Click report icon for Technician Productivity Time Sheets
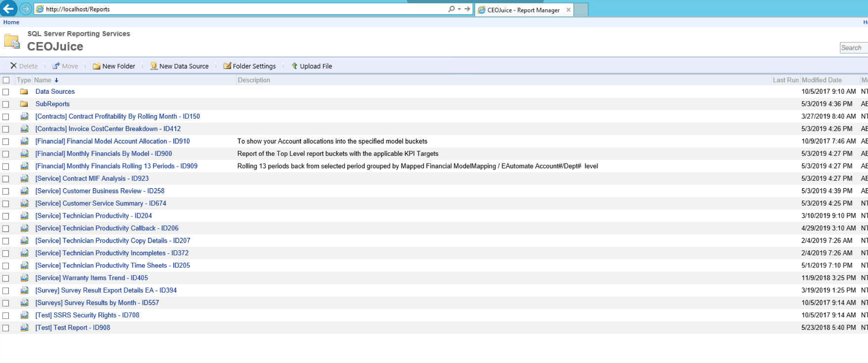Screen dimensions: 868x363 coord(24,266)
